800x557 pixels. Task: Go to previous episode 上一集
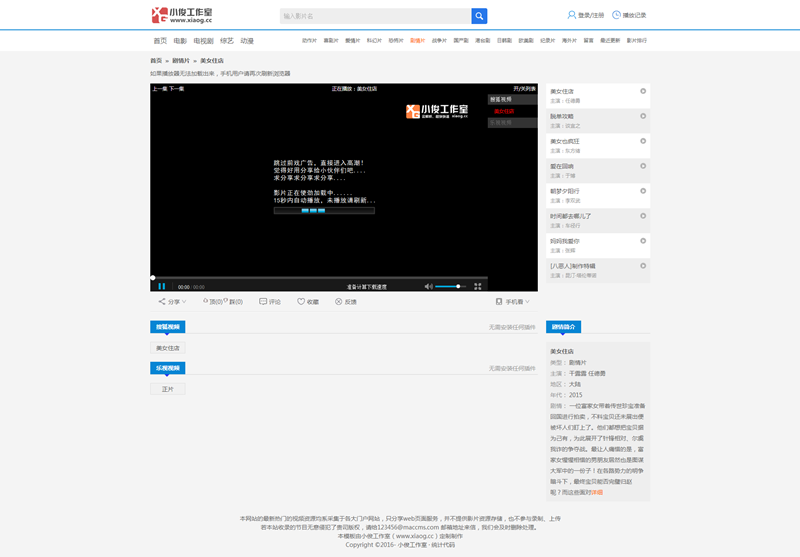pyautogui.click(x=159, y=89)
